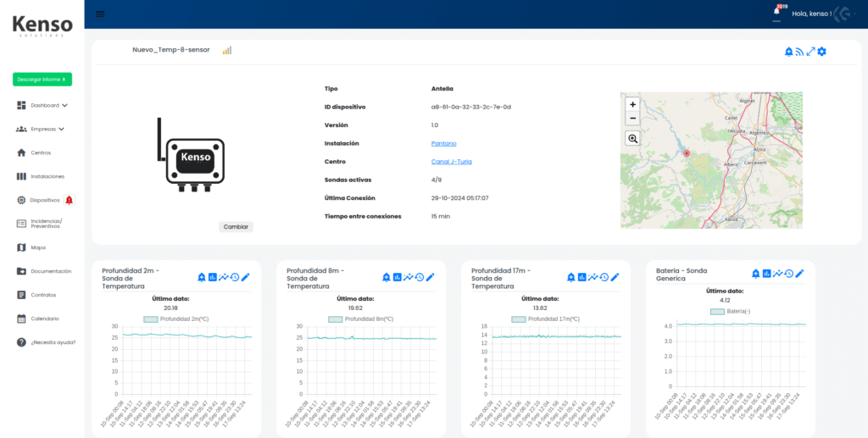The width and height of the screenshot is (868, 438).
Task: View history of the Profundidad 8m probe
Action: (420, 277)
